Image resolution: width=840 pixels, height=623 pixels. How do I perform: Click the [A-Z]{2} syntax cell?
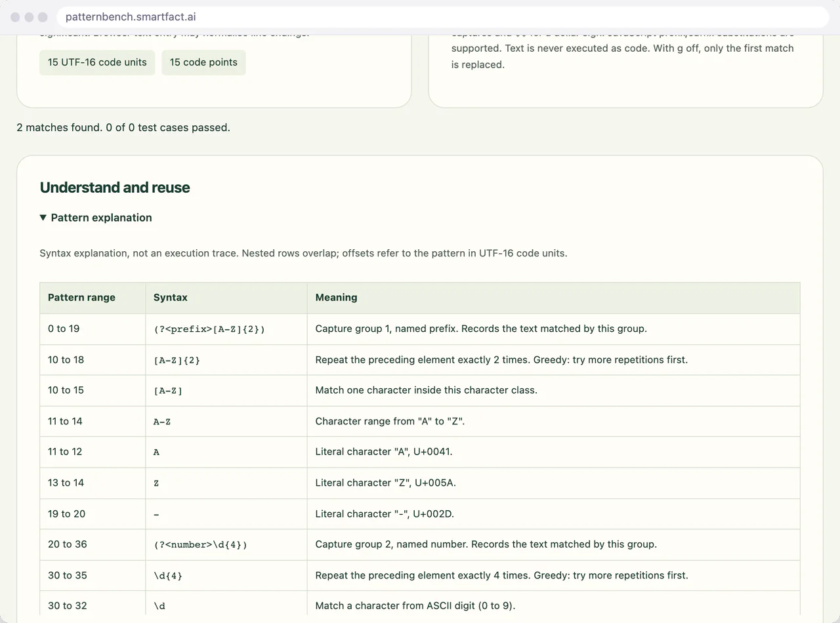click(226, 359)
